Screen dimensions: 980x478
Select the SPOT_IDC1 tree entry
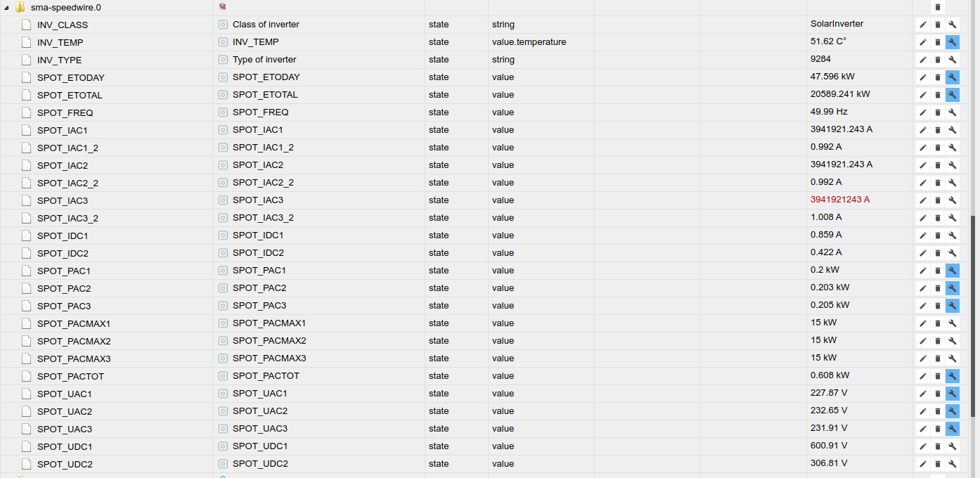(63, 235)
